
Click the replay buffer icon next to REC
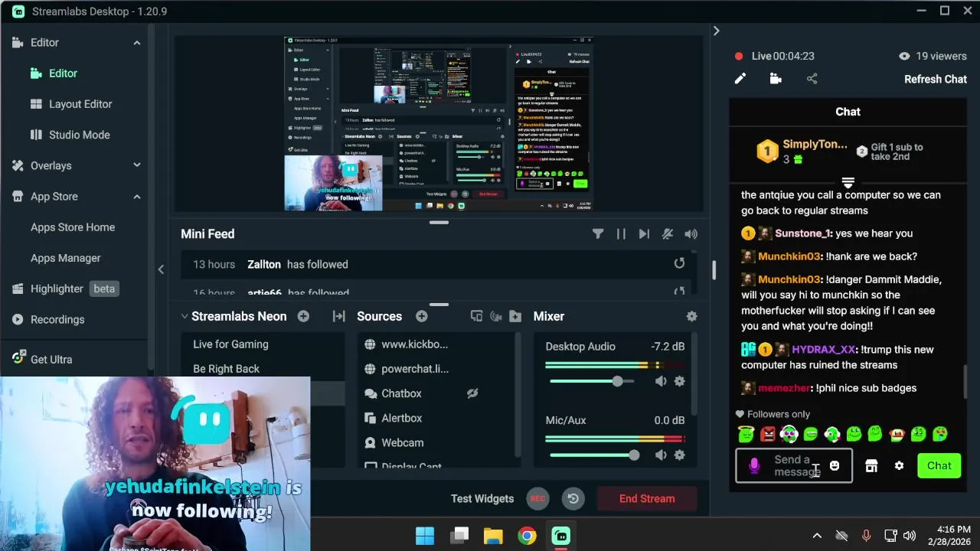pos(573,499)
